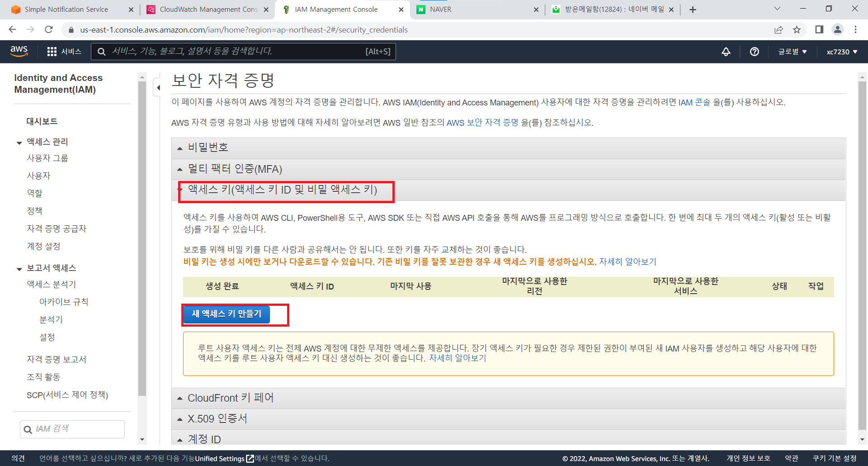Reload the page with the refresh icon
This screenshot has height=466, width=868.
point(49,29)
